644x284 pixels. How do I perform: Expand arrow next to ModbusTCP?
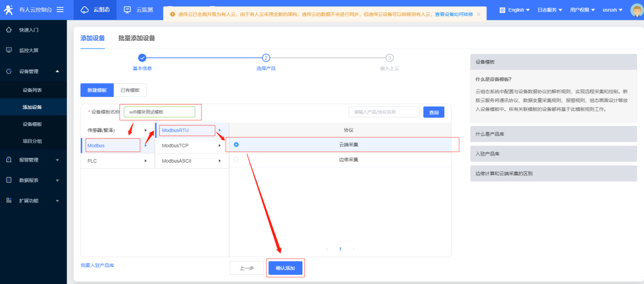220,145
